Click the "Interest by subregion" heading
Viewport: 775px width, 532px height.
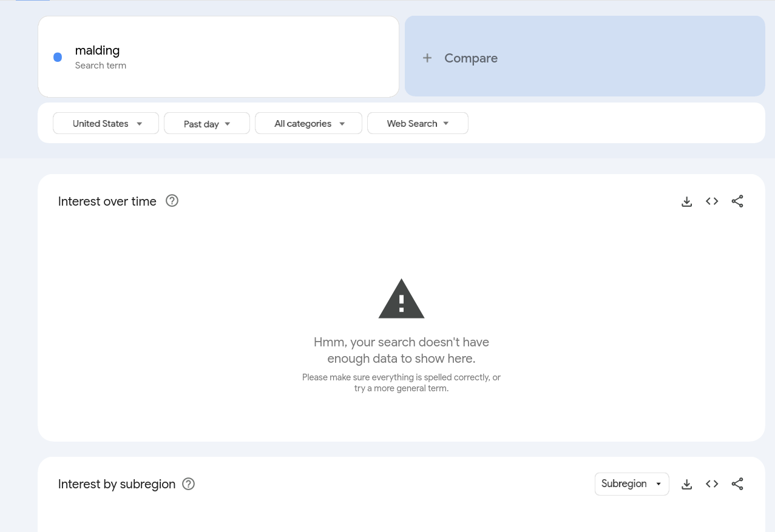117,484
